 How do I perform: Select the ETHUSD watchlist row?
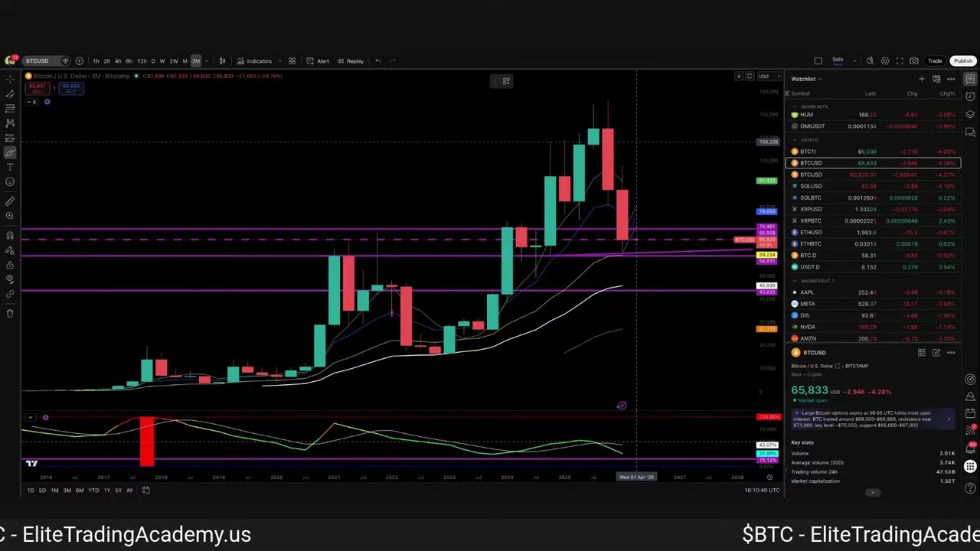pyautogui.click(x=873, y=232)
